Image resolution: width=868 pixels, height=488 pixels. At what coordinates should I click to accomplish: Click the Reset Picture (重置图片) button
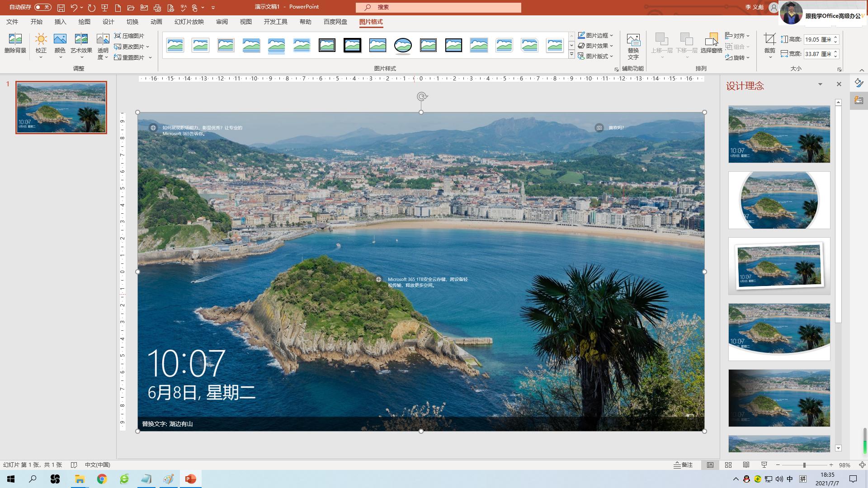[x=129, y=57]
